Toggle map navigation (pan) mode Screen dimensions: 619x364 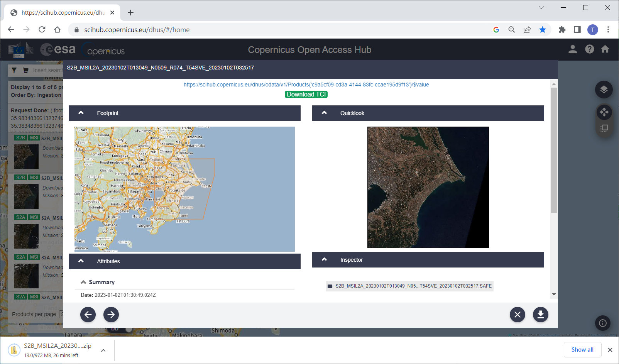(604, 112)
